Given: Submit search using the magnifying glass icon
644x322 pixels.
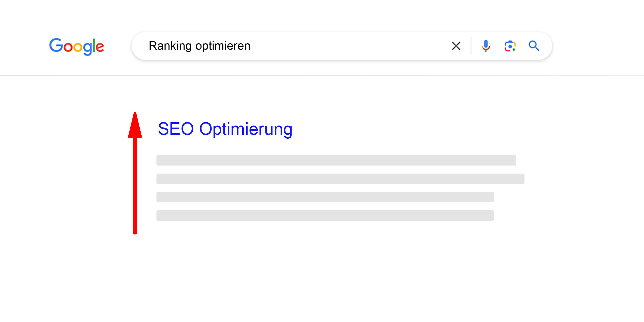Looking at the screenshot, I should click(x=534, y=46).
